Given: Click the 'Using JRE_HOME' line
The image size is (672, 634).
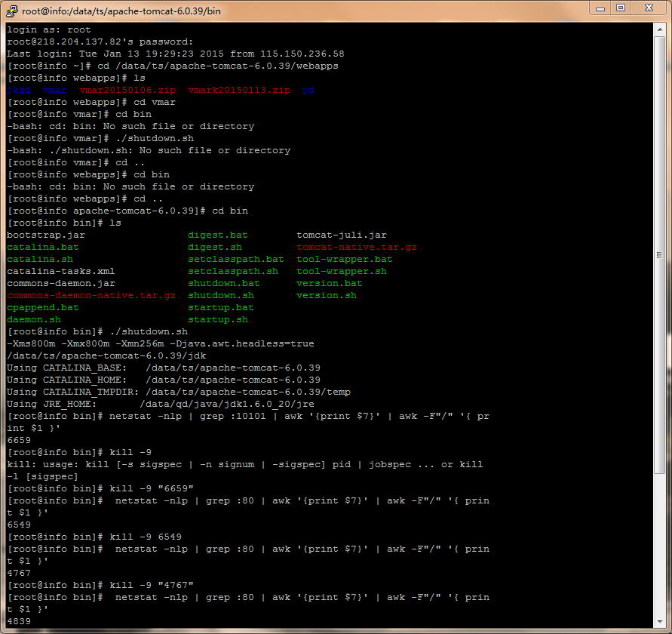Looking at the screenshot, I should [x=161, y=404].
